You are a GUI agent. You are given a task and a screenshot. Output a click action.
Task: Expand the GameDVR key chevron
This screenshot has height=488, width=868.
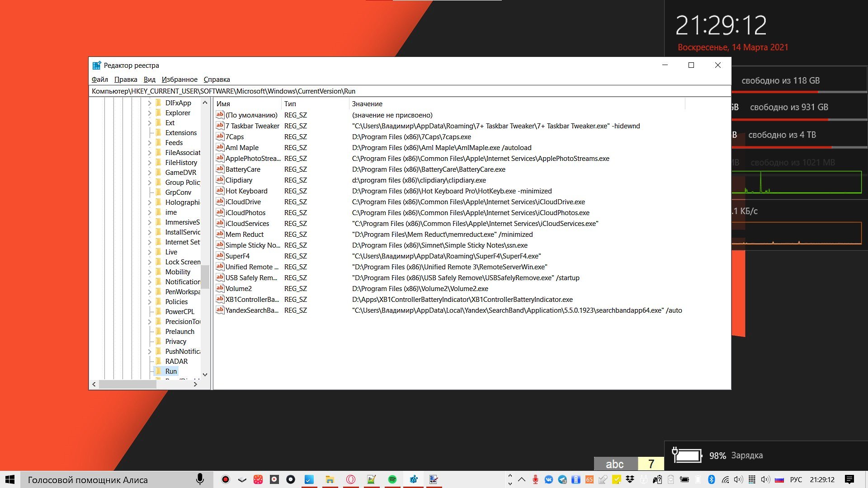150,172
